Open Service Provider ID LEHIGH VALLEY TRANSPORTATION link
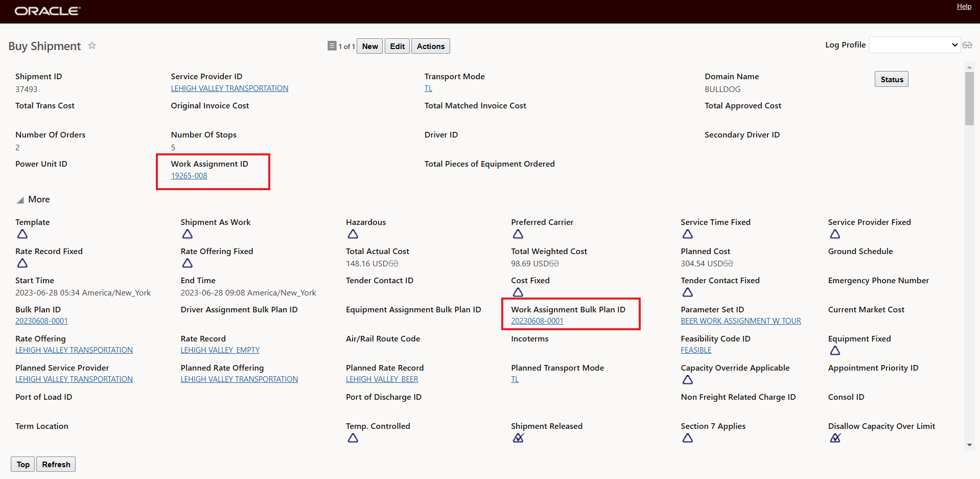980x479 pixels. coord(229,88)
